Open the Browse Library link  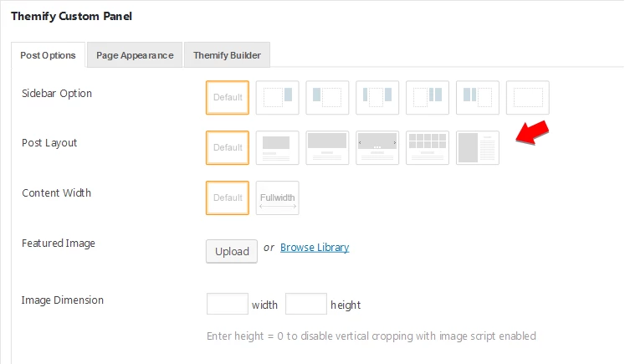click(315, 247)
